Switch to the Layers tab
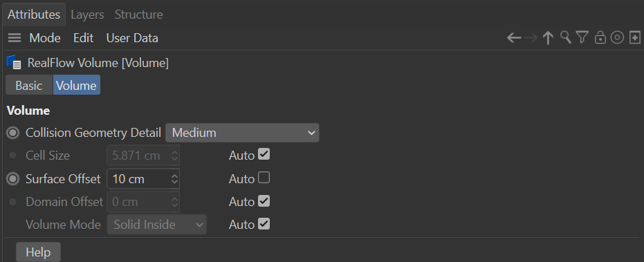Image resolution: width=644 pixels, height=262 pixels. coord(87,15)
